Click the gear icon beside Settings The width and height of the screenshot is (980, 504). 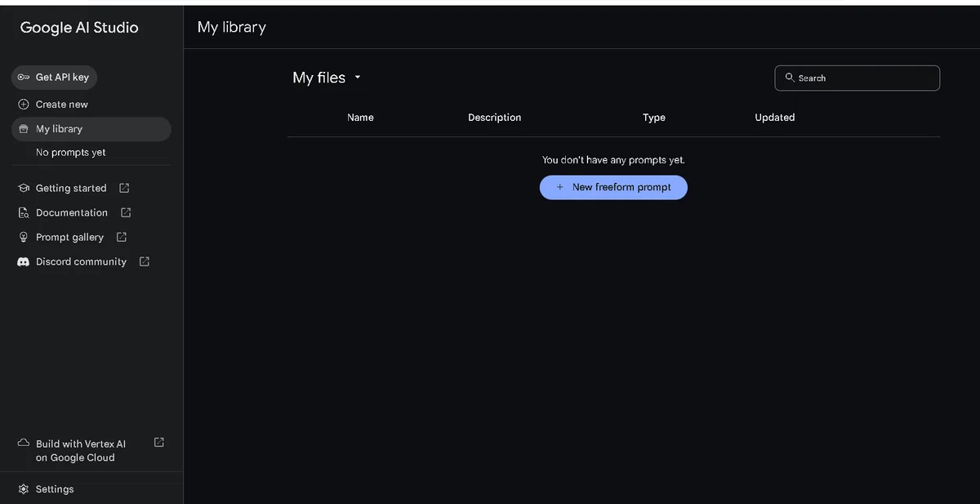click(24, 489)
